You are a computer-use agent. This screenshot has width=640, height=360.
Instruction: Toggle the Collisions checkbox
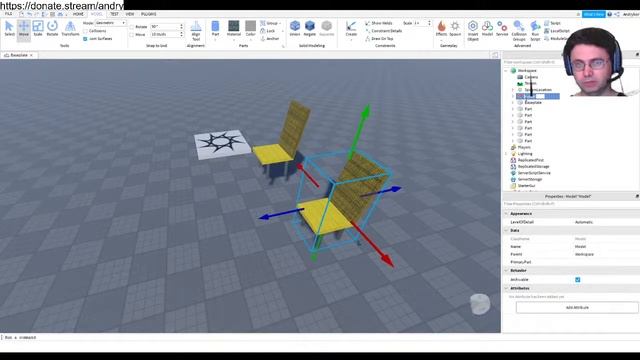pos(85,31)
